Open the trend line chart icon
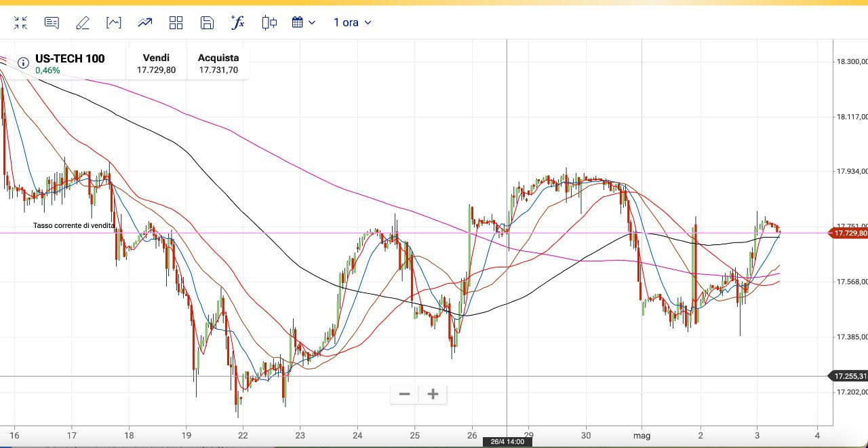Screen dimensions: 868x448 click(x=145, y=23)
